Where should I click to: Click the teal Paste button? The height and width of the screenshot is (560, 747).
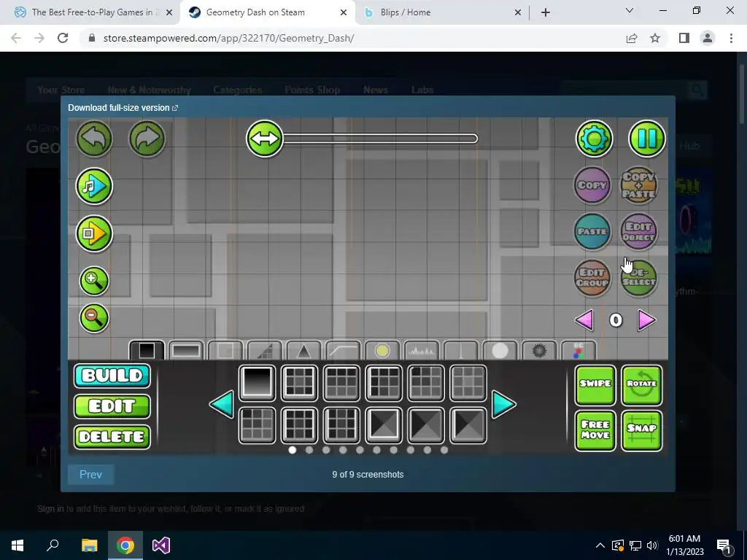(x=592, y=231)
